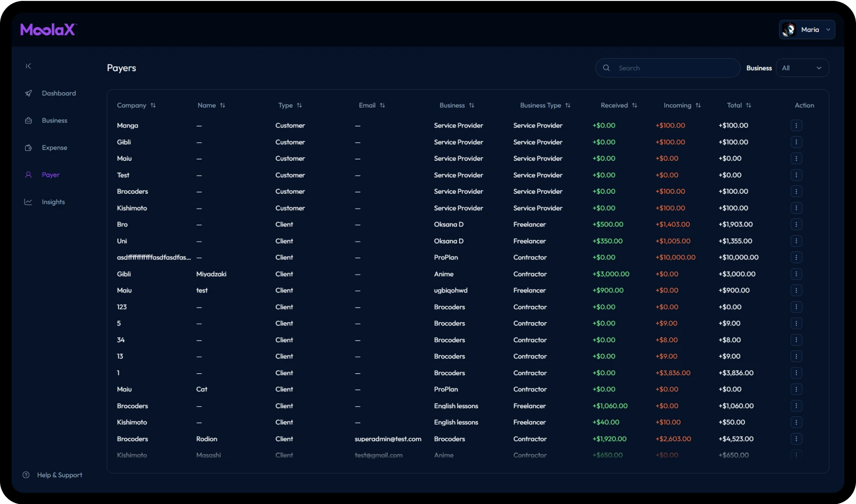Image resolution: width=856 pixels, height=504 pixels.
Task: Click the +$1,060.00 received amount
Action: tap(610, 406)
